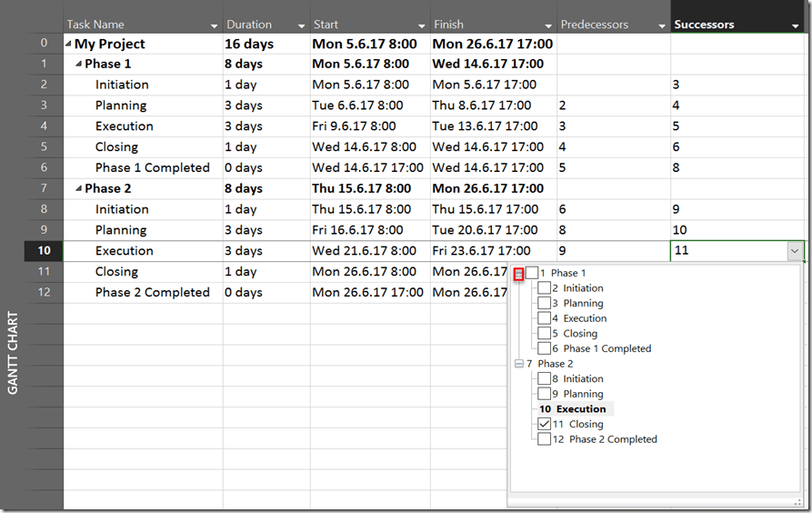Select row 10 by its row header
The image size is (812, 513).
[44, 251]
